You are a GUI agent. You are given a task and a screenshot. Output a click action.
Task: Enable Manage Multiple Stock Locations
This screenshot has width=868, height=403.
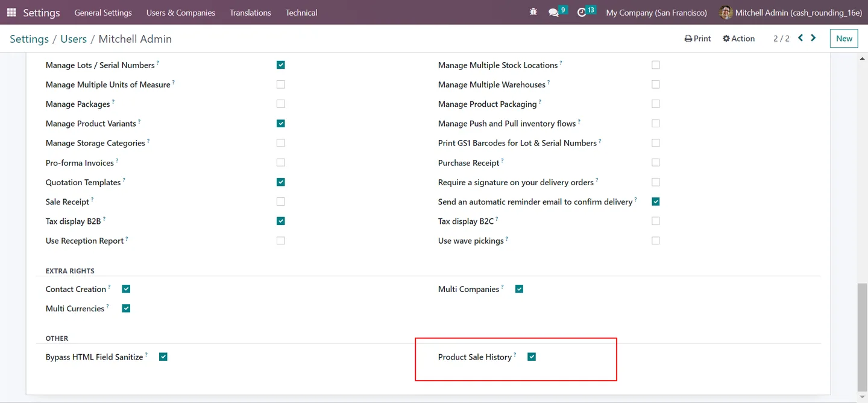click(656, 65)
